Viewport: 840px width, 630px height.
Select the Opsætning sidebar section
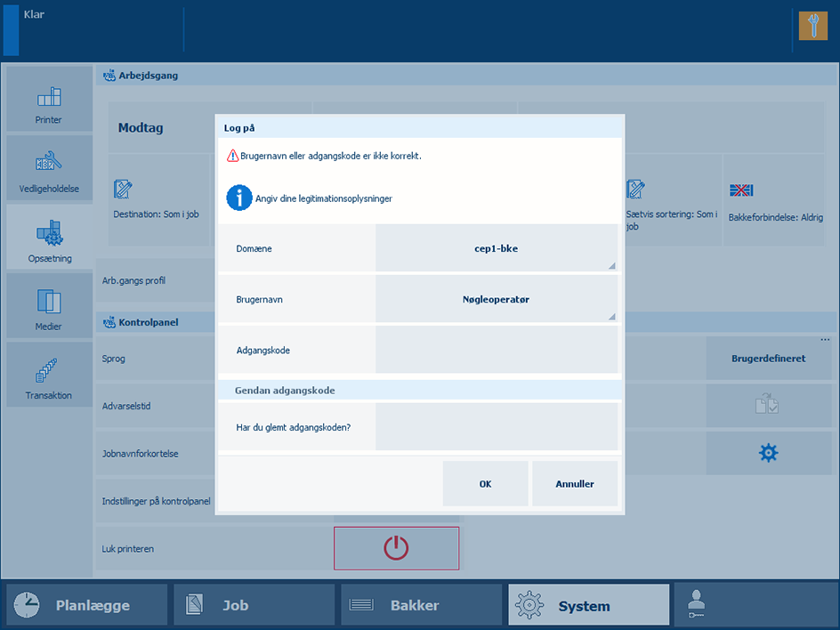pyautogui.click(x=49, y=237)
